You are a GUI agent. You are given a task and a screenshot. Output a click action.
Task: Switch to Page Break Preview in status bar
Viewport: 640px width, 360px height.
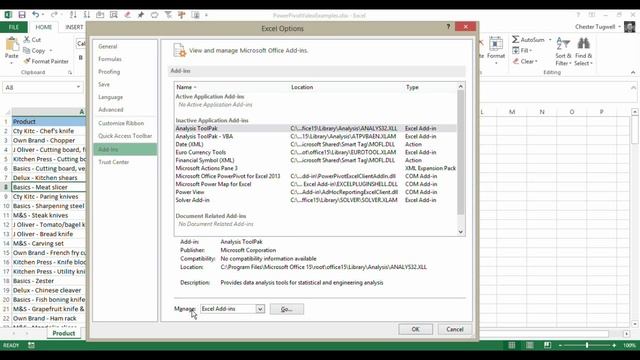coord(547,345)
